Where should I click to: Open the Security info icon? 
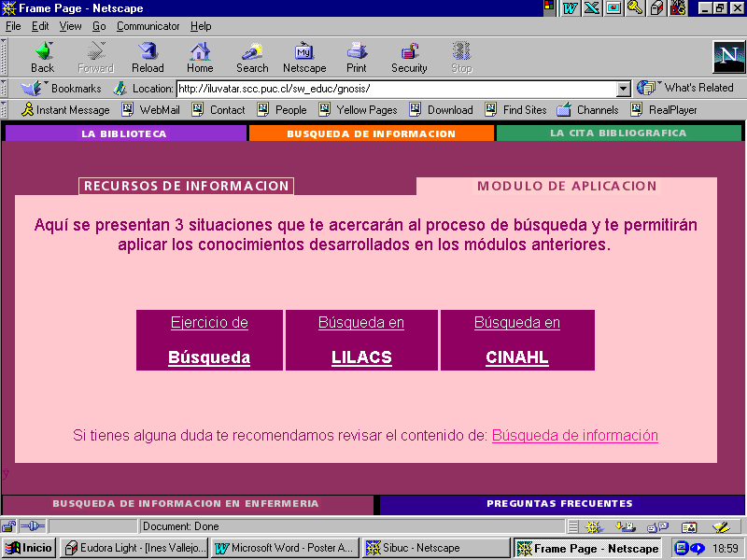(409, 56)
